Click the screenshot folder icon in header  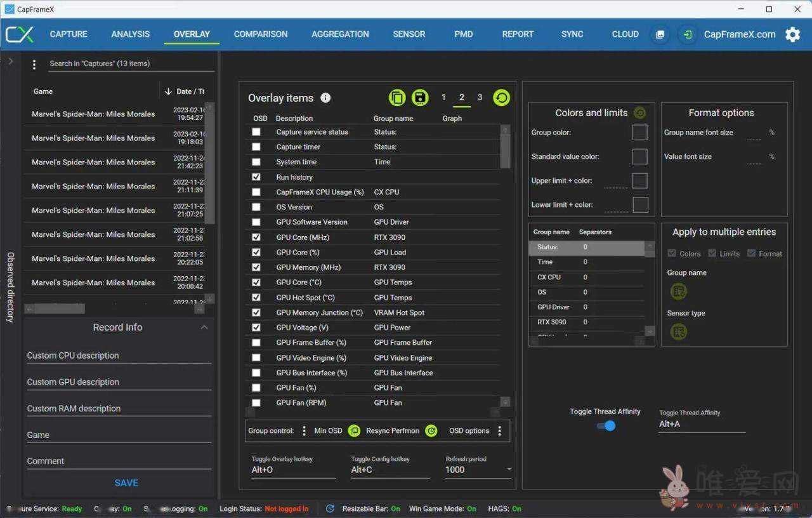click(x=660, y=34)
